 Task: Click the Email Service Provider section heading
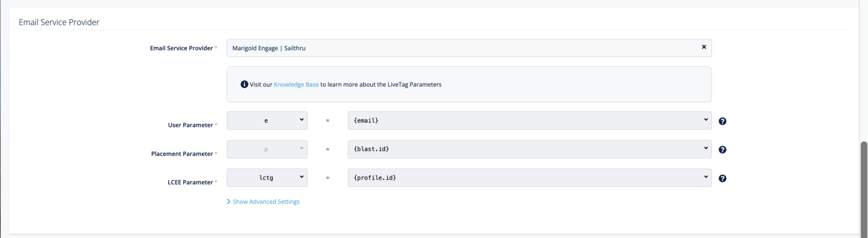tap(59, 22)
